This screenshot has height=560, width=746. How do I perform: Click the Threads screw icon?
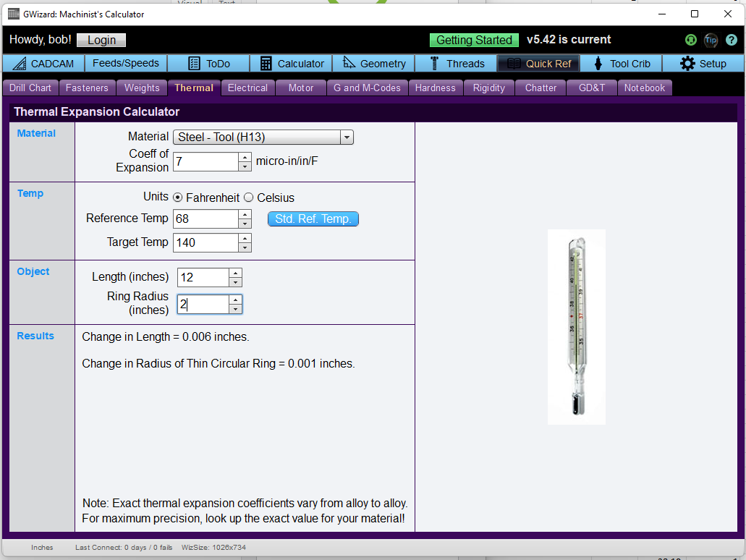click(x=434, y=63)
